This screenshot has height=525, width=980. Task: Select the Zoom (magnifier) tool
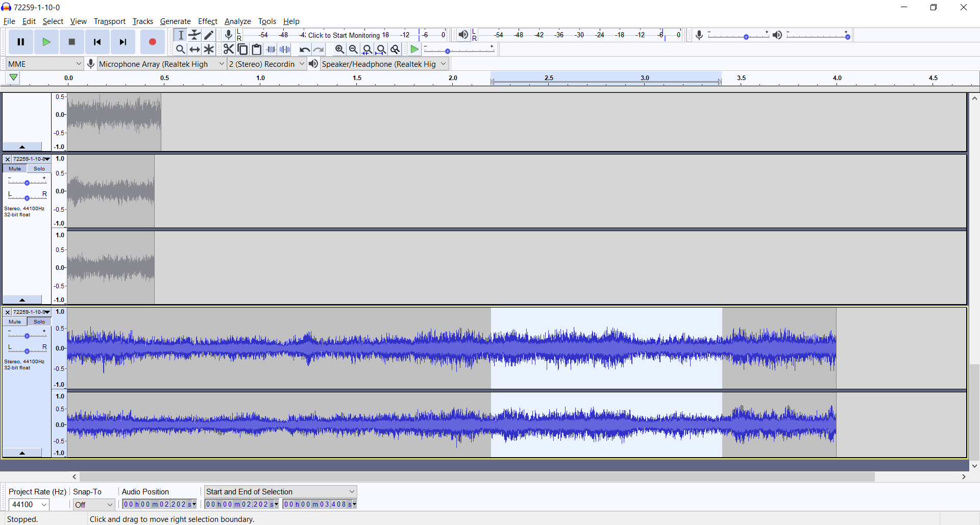[x=181, y=49]
